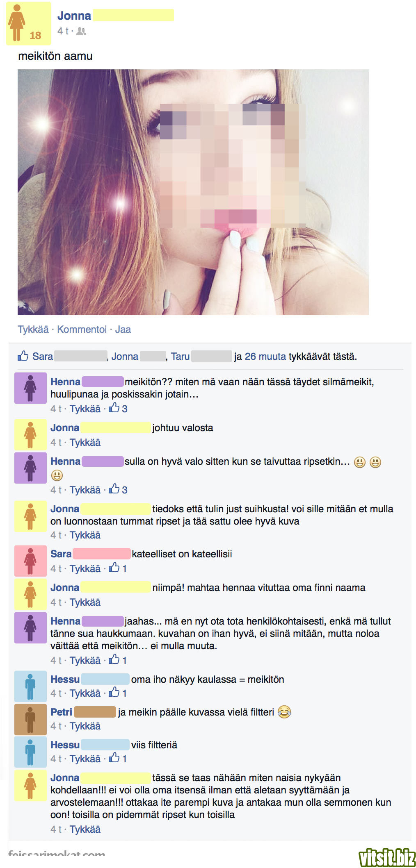Click the thumbs-up icon beside Sara in the likes summary
Viewport: 416px width, 868px height.
(23, 356)
